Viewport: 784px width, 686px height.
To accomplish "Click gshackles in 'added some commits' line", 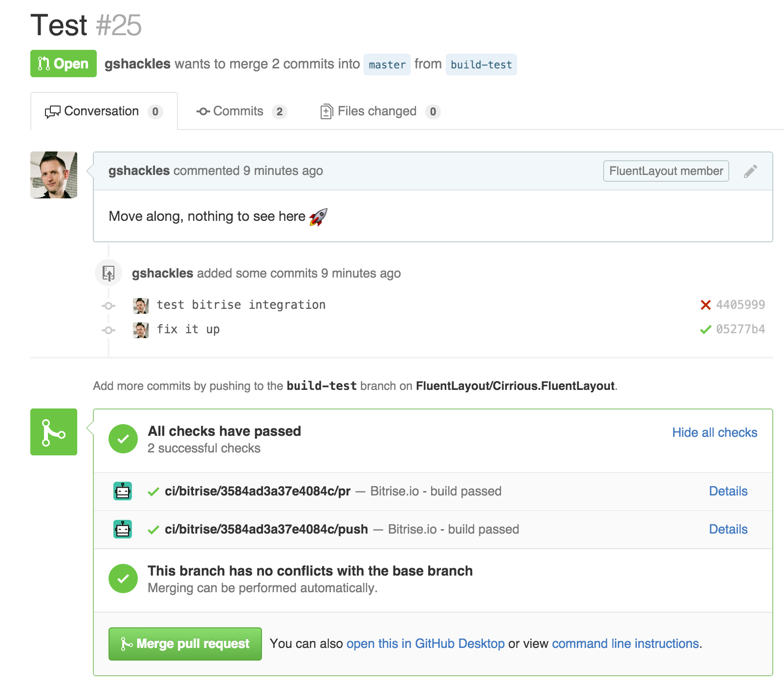I will point(162,273).
